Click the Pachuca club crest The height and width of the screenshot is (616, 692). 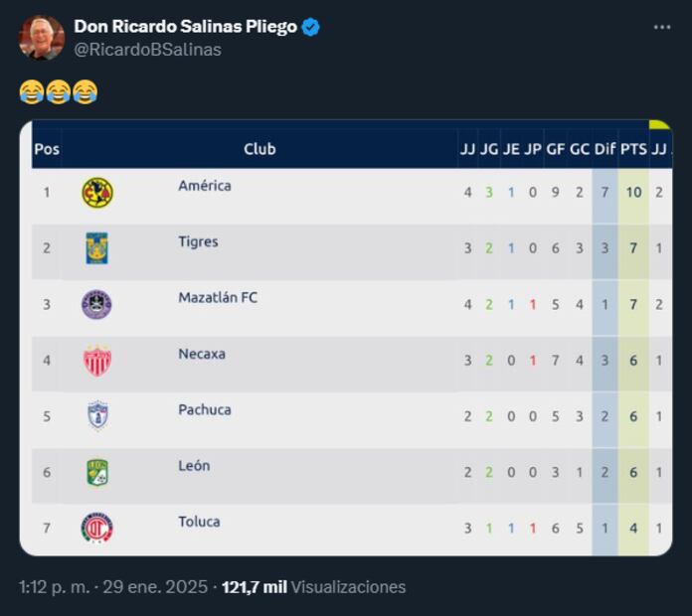[x=96, y=415]
